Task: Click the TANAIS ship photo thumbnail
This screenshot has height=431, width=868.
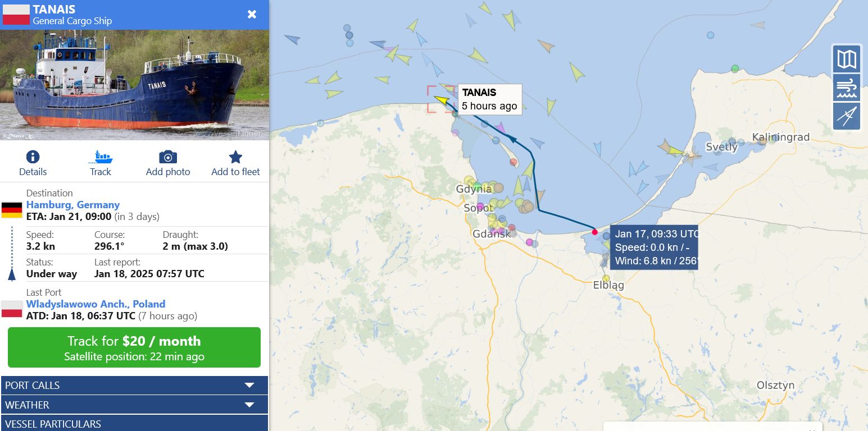Action: 135,85
